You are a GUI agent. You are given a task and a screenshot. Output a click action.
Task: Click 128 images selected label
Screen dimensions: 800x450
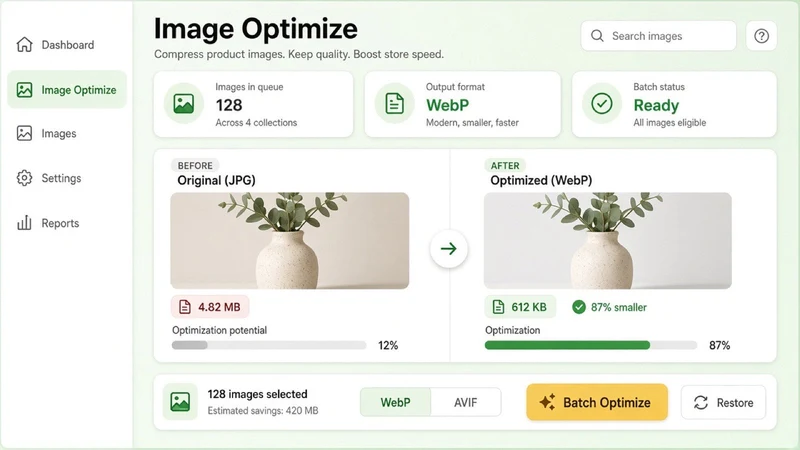(257, 394)
